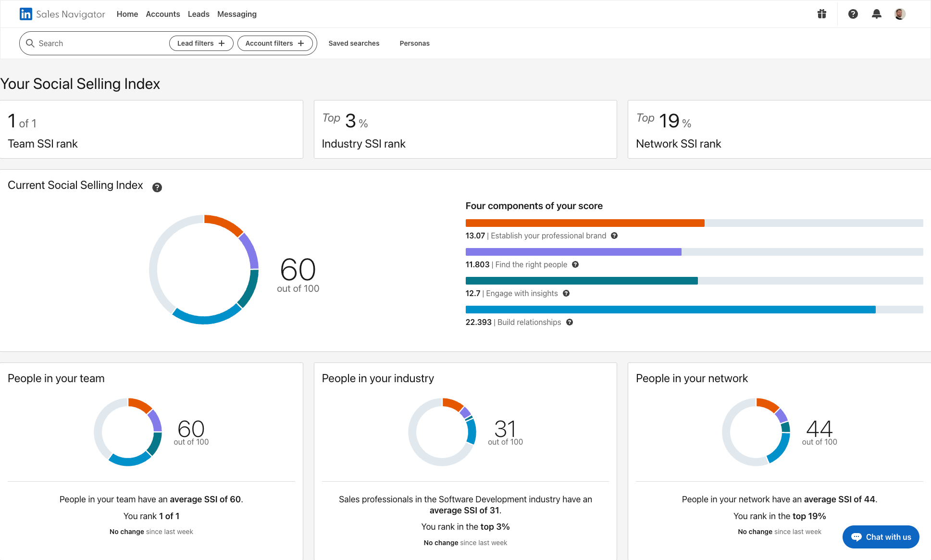
Task: Click info icon for Find the right people
Action: pyautogui.click(x=575, y=264)
